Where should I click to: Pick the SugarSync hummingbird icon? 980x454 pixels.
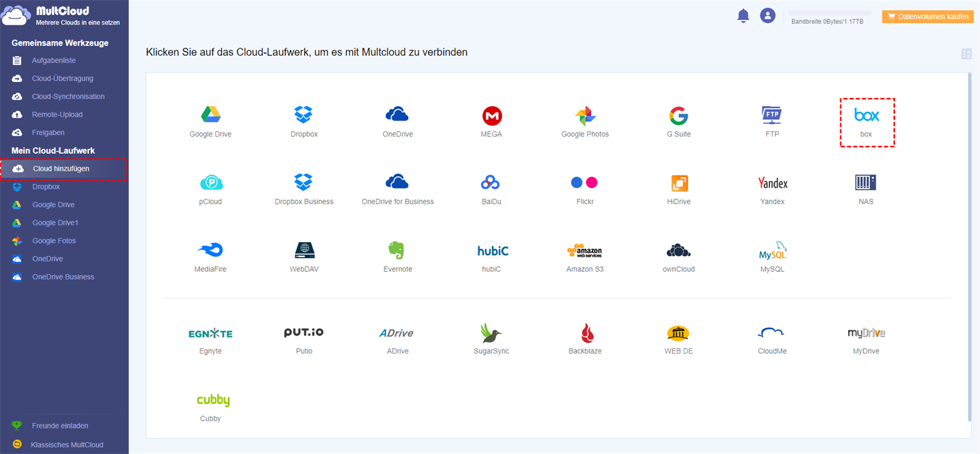[x=491, y=333]
